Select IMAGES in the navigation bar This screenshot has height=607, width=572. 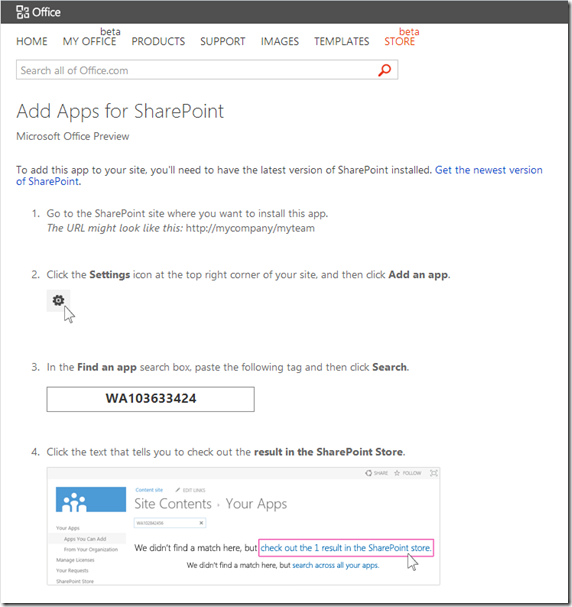(x=279, y=41)
